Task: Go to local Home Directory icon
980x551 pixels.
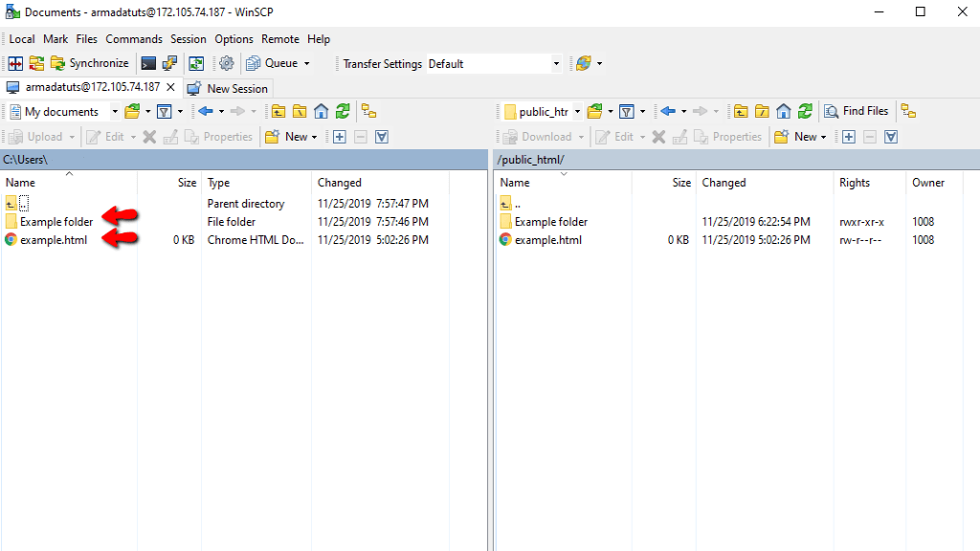Action: pyautogui.click(x=321, y=112)
